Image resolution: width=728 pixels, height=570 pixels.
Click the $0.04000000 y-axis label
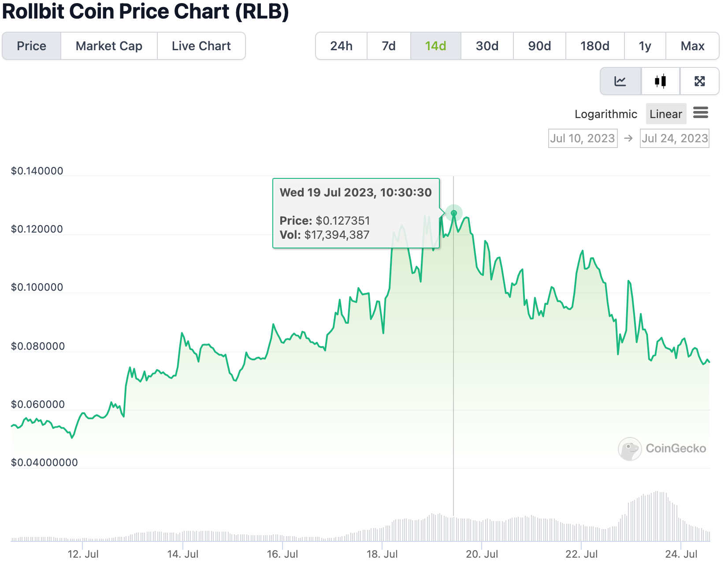coord(44,463)
